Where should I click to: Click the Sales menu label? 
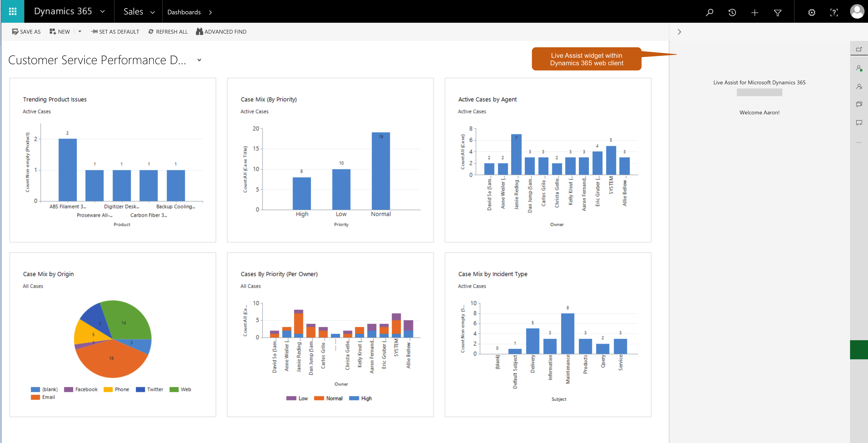click(133, 12)
